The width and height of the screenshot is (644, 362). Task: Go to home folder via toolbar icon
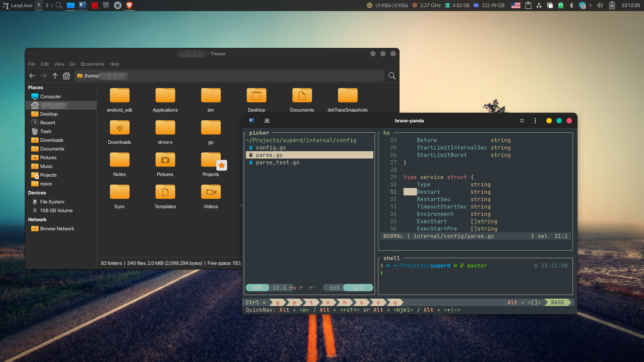(66, 76)
